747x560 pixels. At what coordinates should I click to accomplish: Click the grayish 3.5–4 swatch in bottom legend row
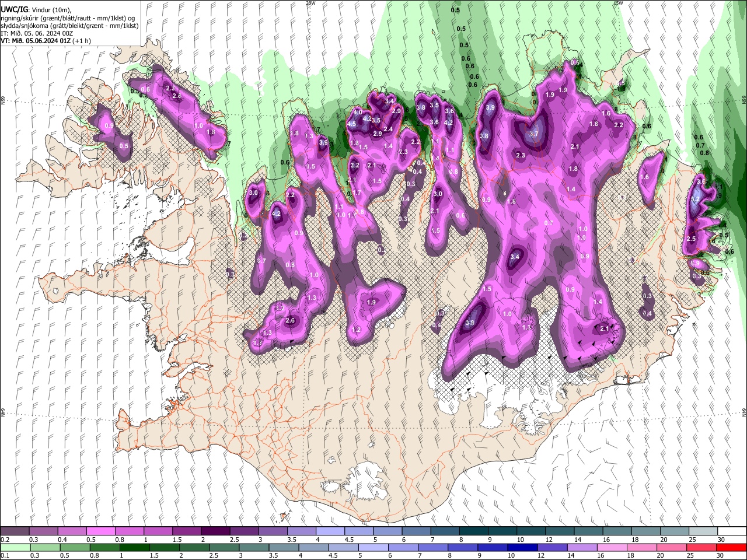(283, 547)
